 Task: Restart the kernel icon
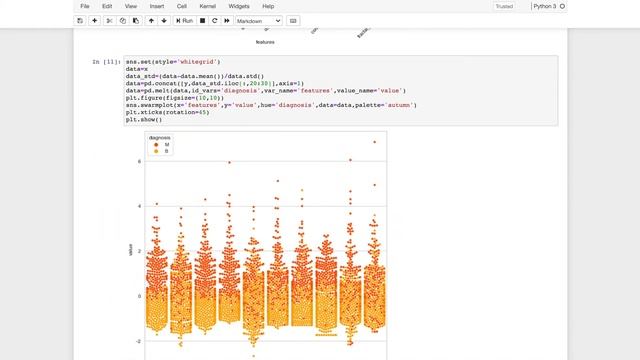coord(214,21)
